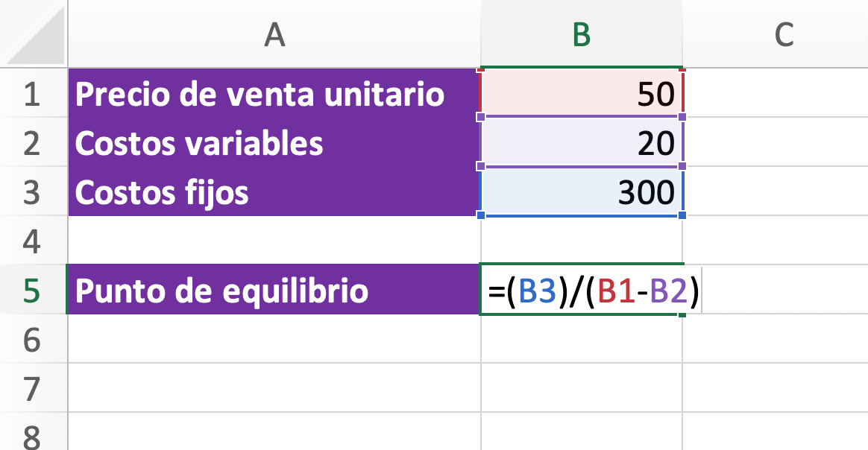Click inside the formula =(B3)/(B1-B2) cell

coord(582,291)
